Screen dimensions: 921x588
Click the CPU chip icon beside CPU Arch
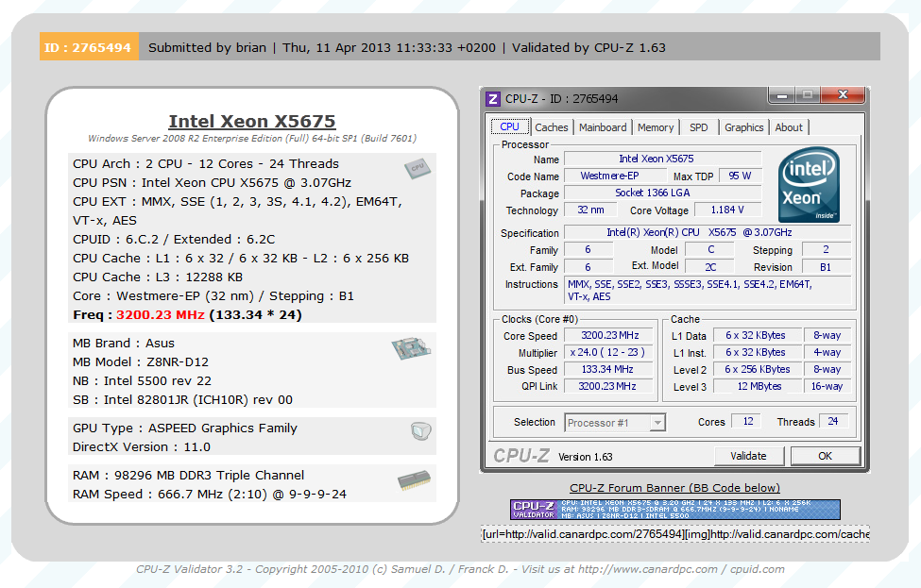418,169
